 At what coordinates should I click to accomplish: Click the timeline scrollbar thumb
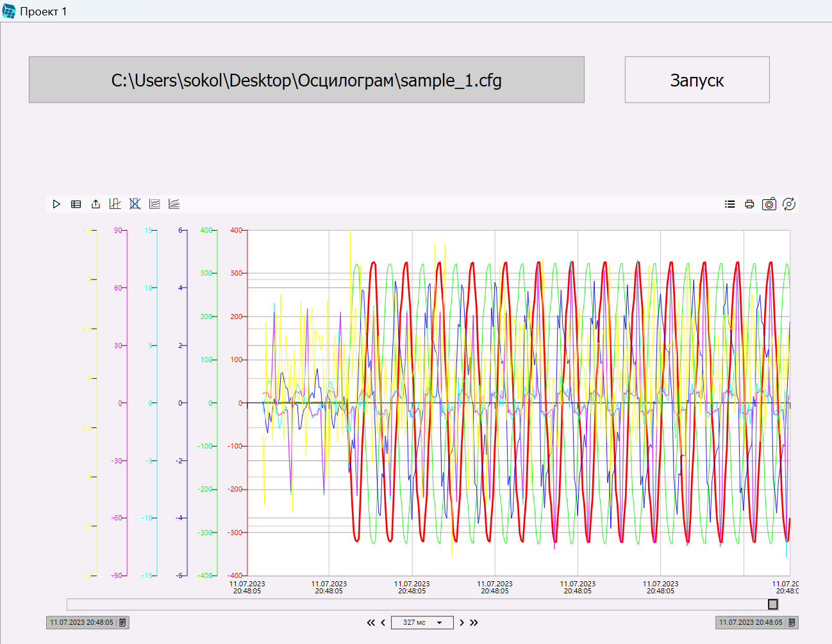[772, 604]
